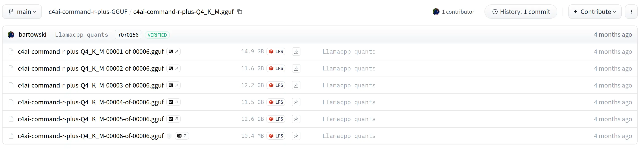Open Llamacpp quants commit for 00001-of-00006
The image size is (644, 151).
(349, 52)
